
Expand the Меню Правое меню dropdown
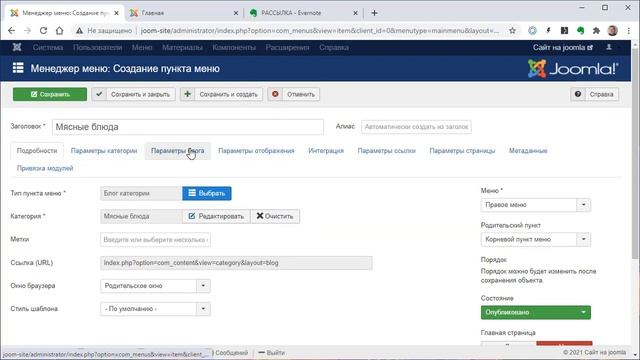[536, 205]
